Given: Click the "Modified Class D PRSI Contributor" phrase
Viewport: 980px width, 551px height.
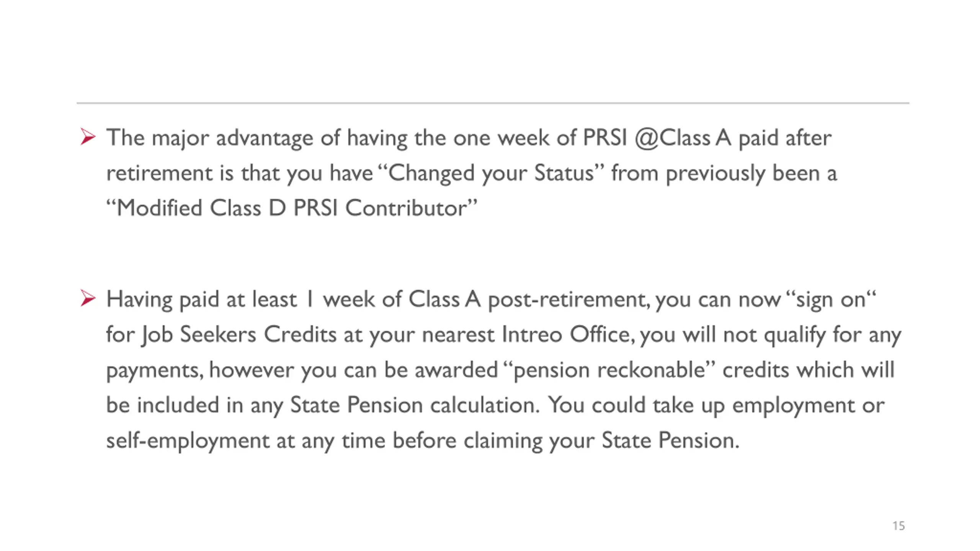Looking at the screenshot, I should (x=292, y=208).
